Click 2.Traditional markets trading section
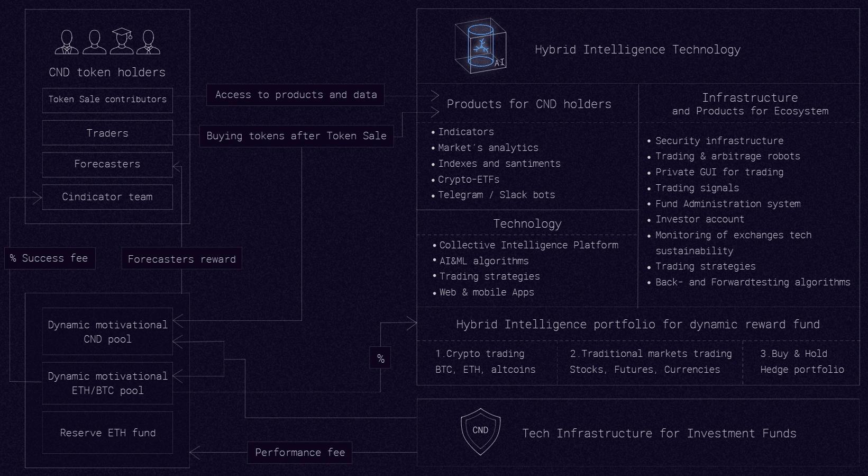 pyautogui.click(x=651, y=362)
